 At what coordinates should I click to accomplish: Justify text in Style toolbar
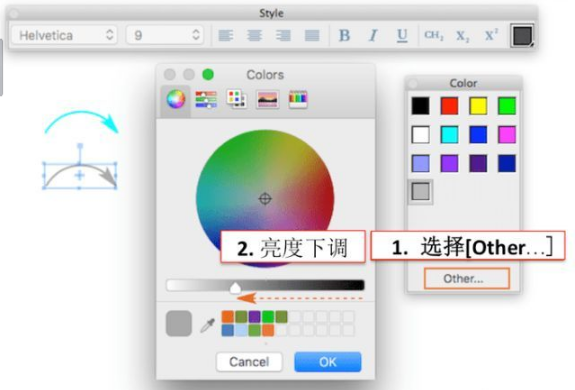(x=312, y=36)
